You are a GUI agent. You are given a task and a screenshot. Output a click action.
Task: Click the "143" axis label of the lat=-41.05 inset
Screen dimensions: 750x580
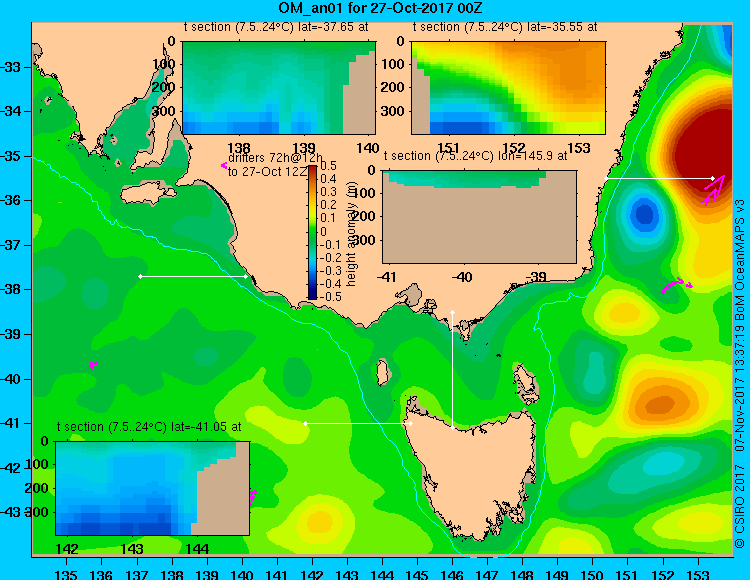132,549
